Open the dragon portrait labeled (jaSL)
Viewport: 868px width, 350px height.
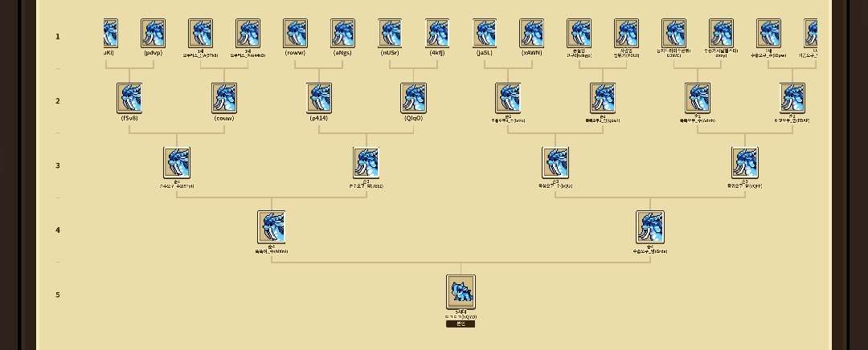point(485,34)
